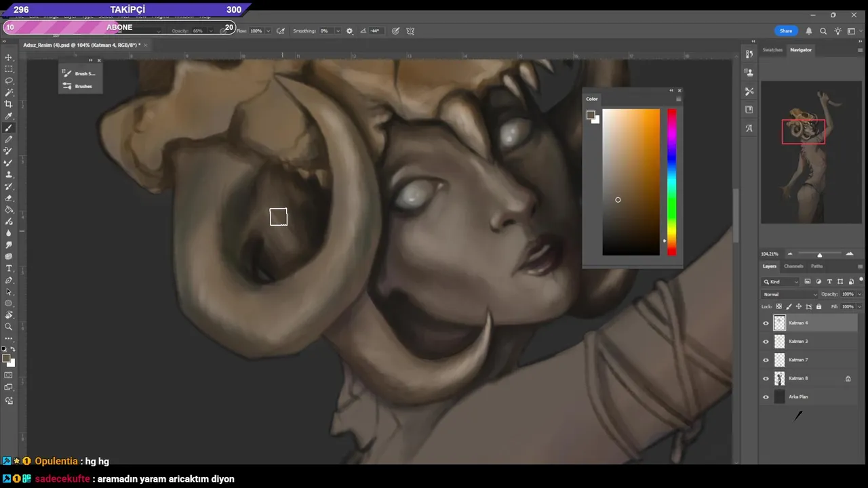Hide the Arka Plan layer
The height and width of the screenshot is (488, 868).
pyautogui.click(x=766, y=397)
